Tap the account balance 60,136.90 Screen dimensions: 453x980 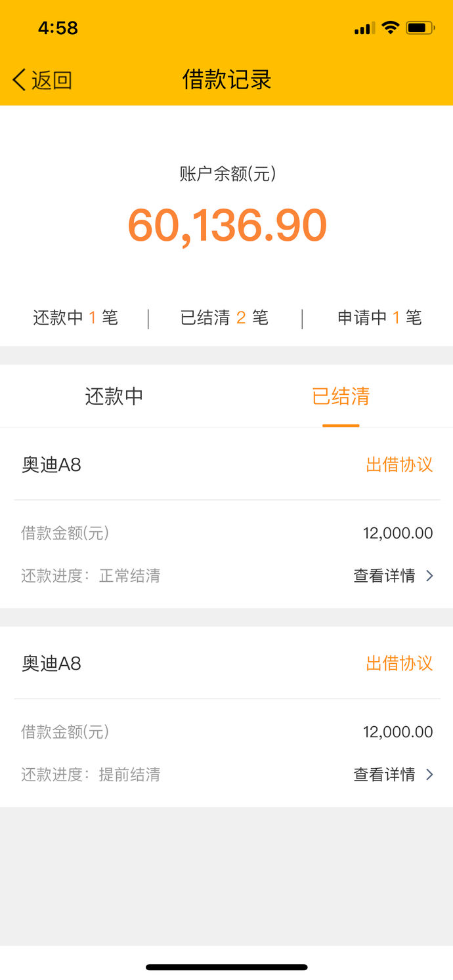[227, 225]
